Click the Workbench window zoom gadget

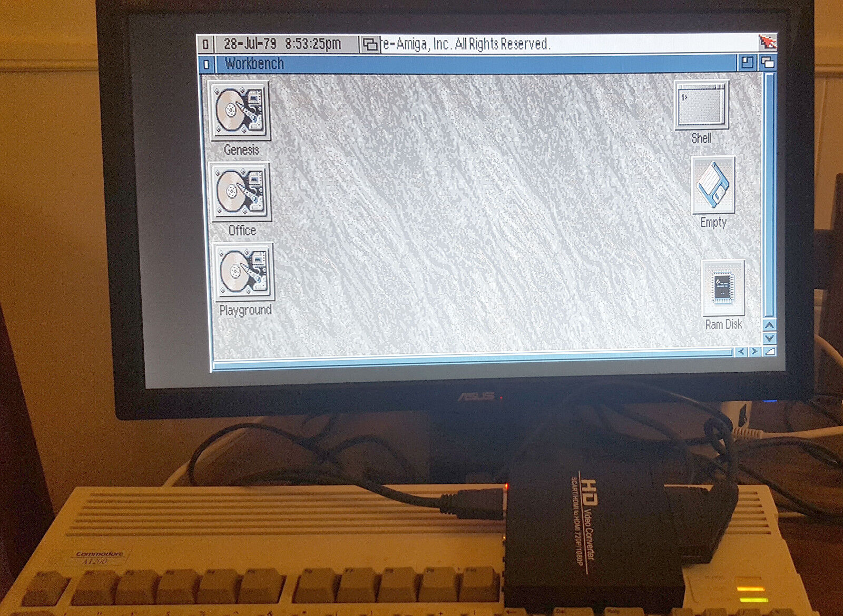[747, 63]
